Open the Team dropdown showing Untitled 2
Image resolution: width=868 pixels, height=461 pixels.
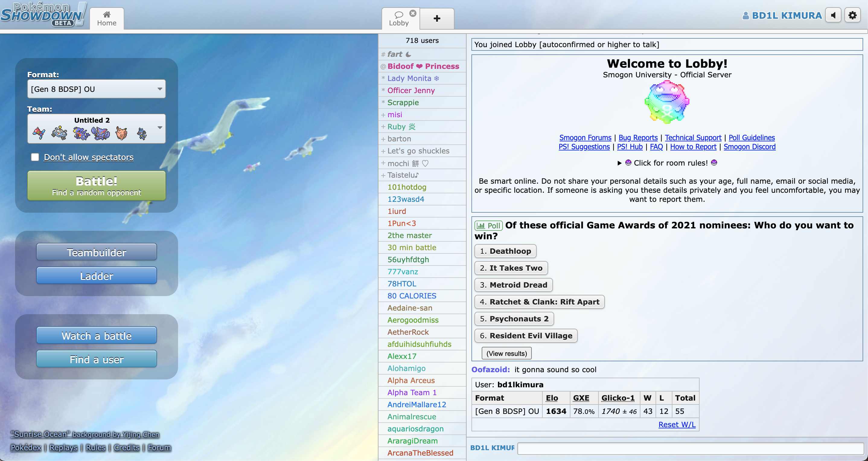point(96,128)
